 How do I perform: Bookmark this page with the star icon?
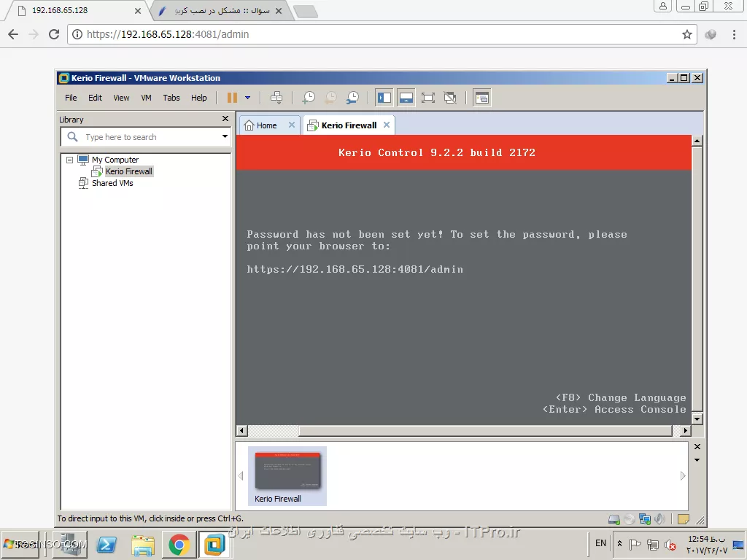(x=686, y=34)
